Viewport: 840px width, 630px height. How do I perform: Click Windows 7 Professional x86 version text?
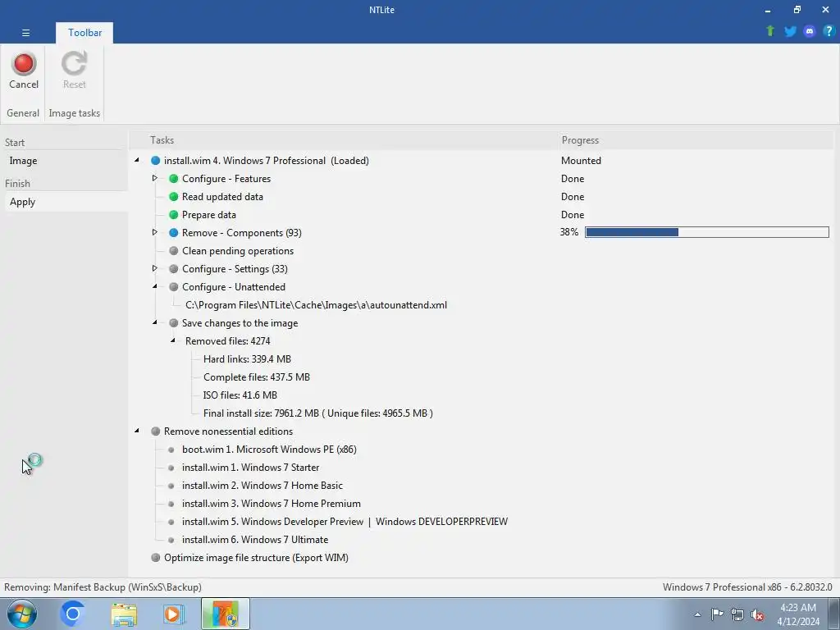tap(747, 587)
